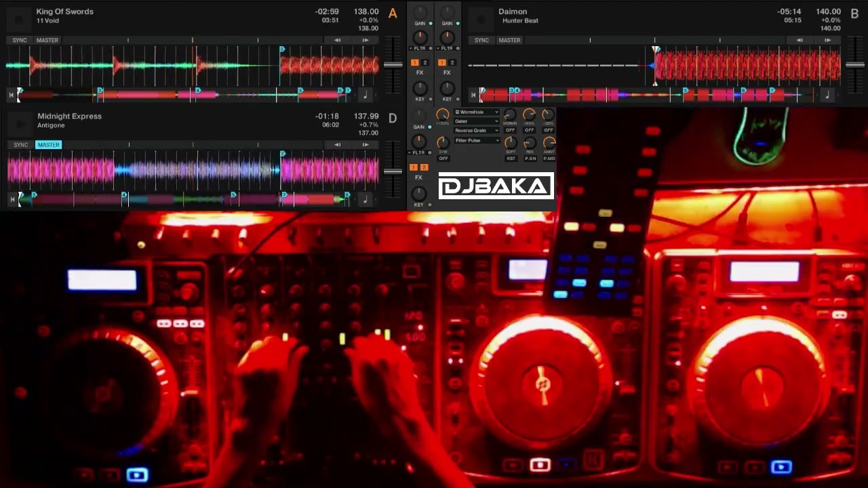The image size is (868, 488).
Task: Click the Midnight Express track title
Action: click(69, 117)
